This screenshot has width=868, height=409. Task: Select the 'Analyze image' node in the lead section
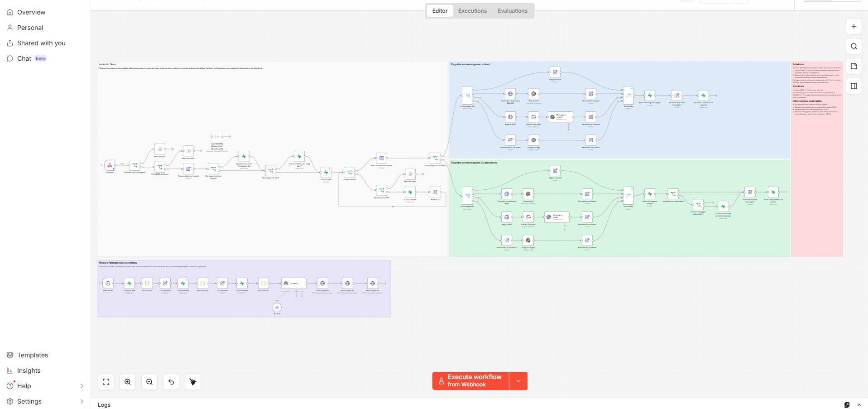pos(533,140)
